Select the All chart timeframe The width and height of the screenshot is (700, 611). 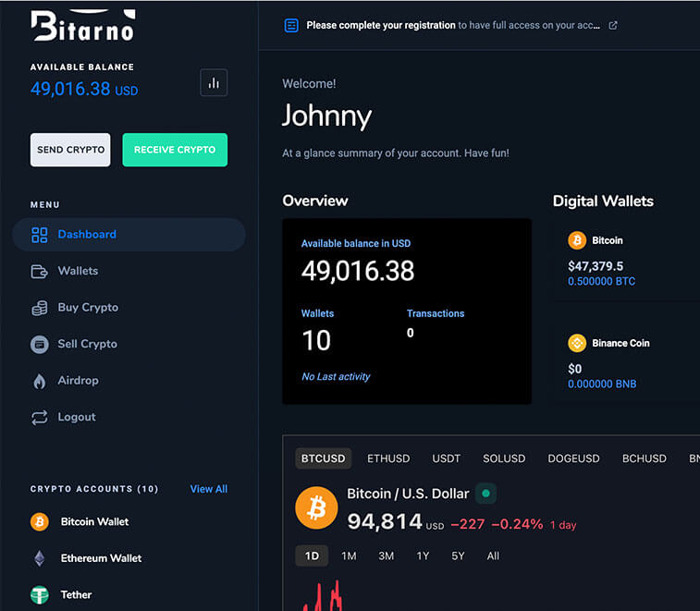[x=493, y=556]
